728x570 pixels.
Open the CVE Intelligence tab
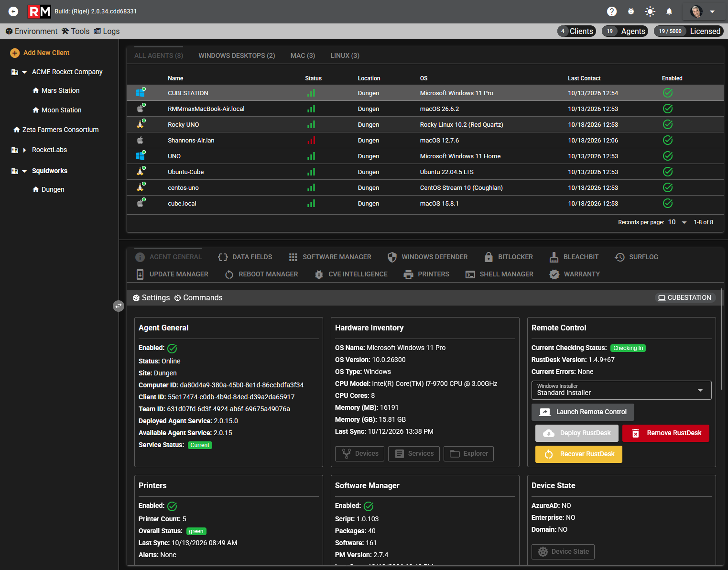pyautogui.click(x=351, y=274)
